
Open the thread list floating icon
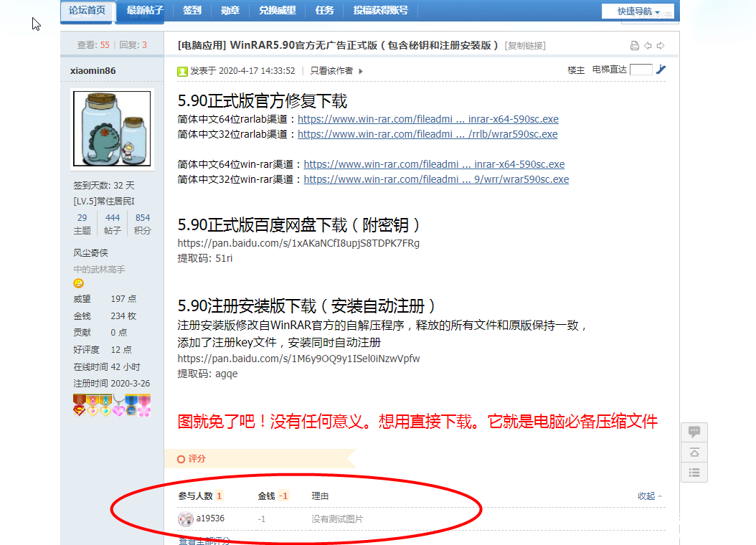coord(694,473)
